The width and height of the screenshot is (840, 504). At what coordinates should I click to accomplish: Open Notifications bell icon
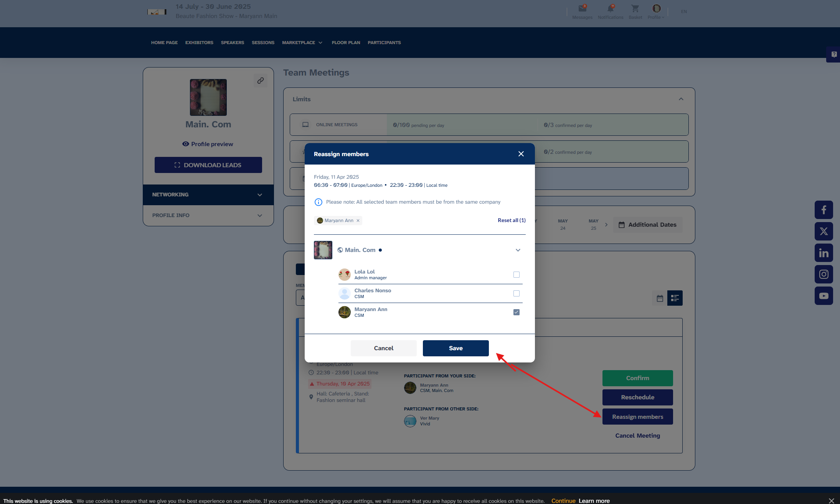coord(610,9)
